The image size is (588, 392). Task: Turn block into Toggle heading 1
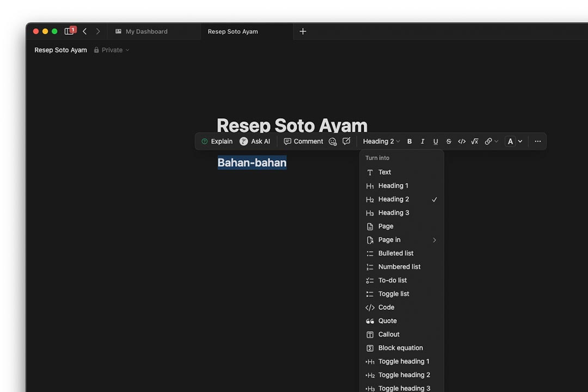pos(402,362)
